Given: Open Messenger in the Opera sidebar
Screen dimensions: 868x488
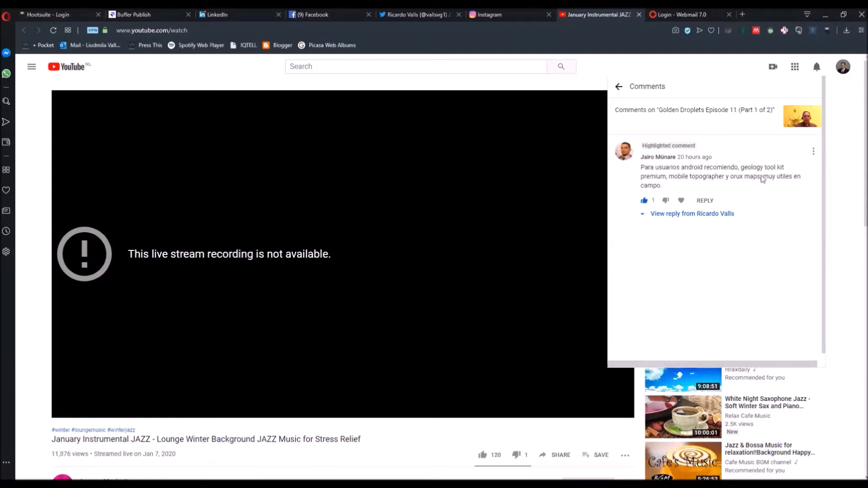Looking at the screenshot, I should [x=6, y=53].
